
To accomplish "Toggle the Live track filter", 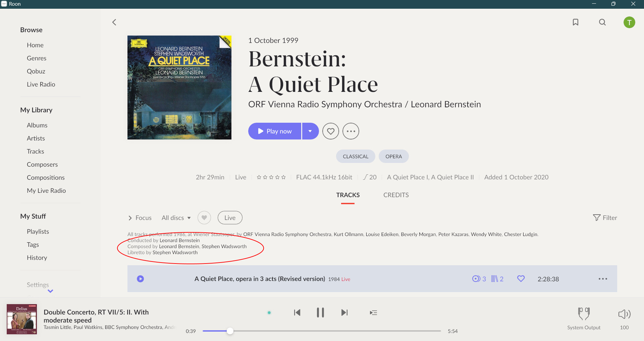I will [x=230, y=218].
